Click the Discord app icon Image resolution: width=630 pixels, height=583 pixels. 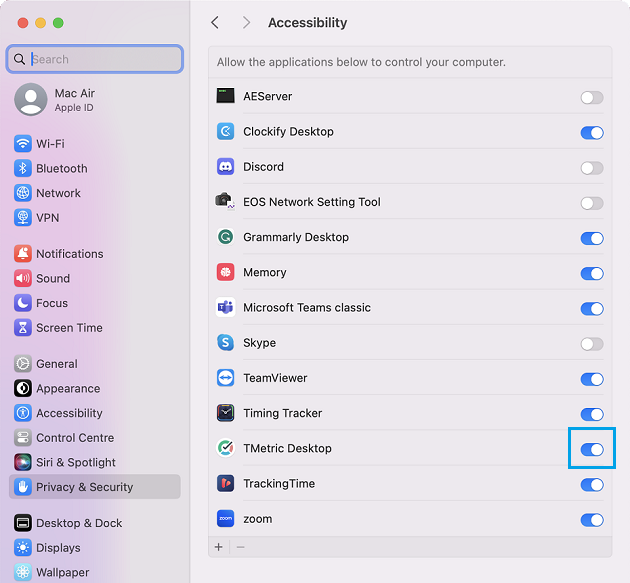[225, 166]
